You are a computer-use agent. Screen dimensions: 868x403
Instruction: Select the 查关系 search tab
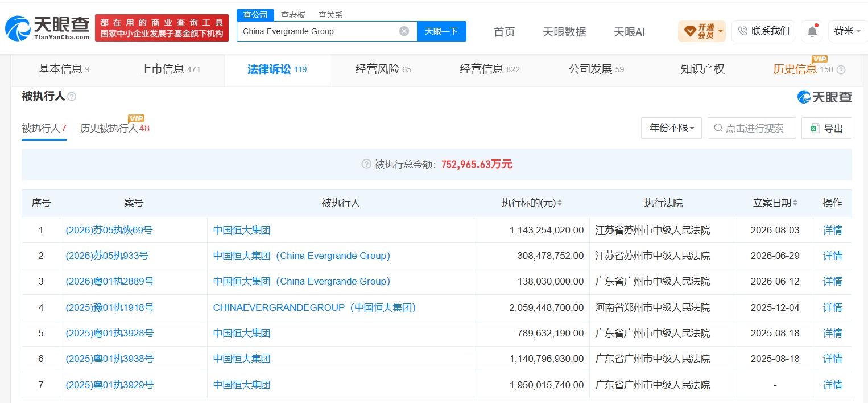(x=330, y=15)
